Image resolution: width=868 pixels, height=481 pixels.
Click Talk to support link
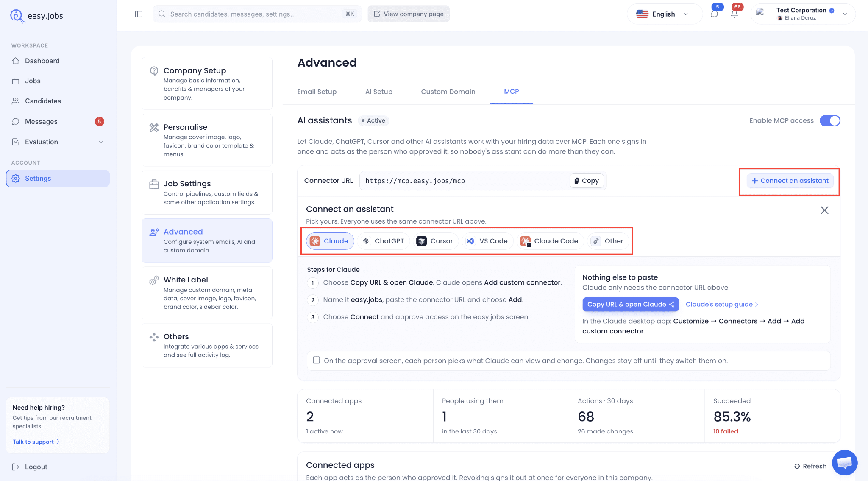(x=36, y=442)
